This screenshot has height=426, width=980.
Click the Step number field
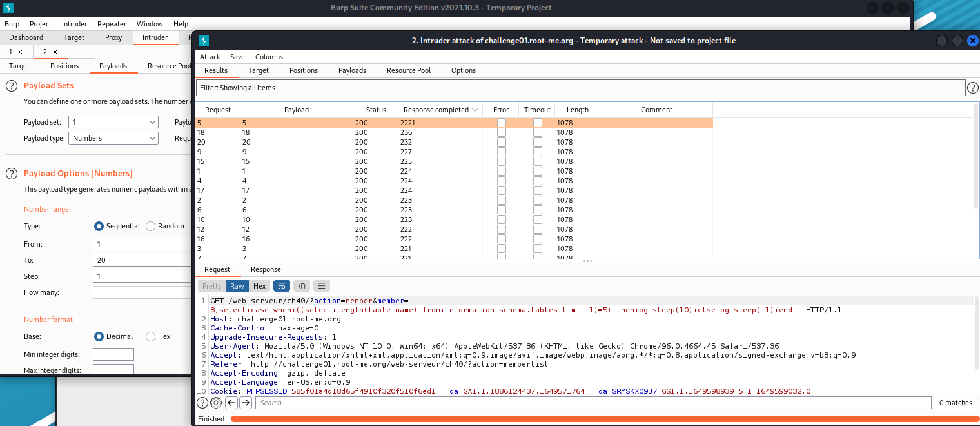point(143,276)
